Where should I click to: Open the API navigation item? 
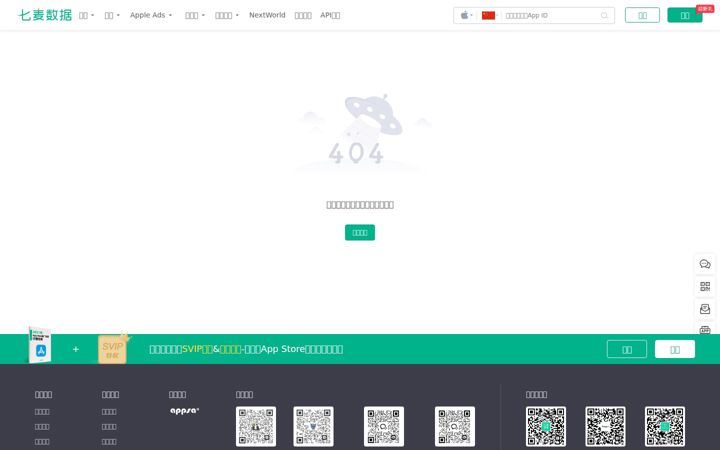(330, 15)
